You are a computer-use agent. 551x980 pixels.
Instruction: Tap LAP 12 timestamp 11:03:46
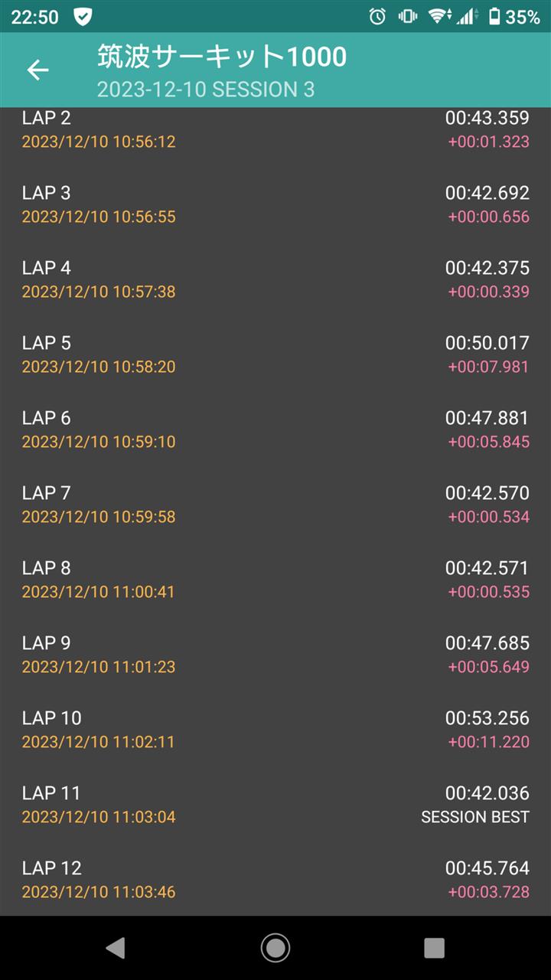click(x=99, y=892)
